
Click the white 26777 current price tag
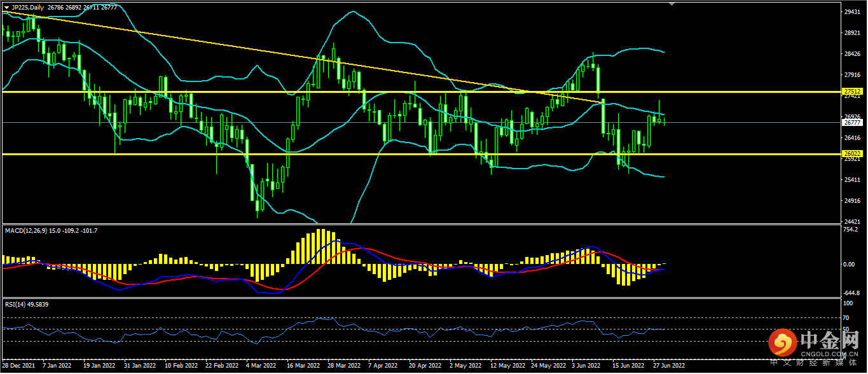coord(851,122)
